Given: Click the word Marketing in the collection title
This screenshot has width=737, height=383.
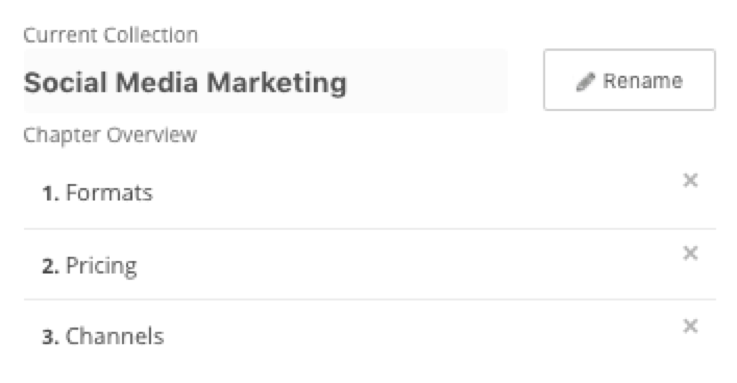Looking at the screenshot, I should point(276,83).
